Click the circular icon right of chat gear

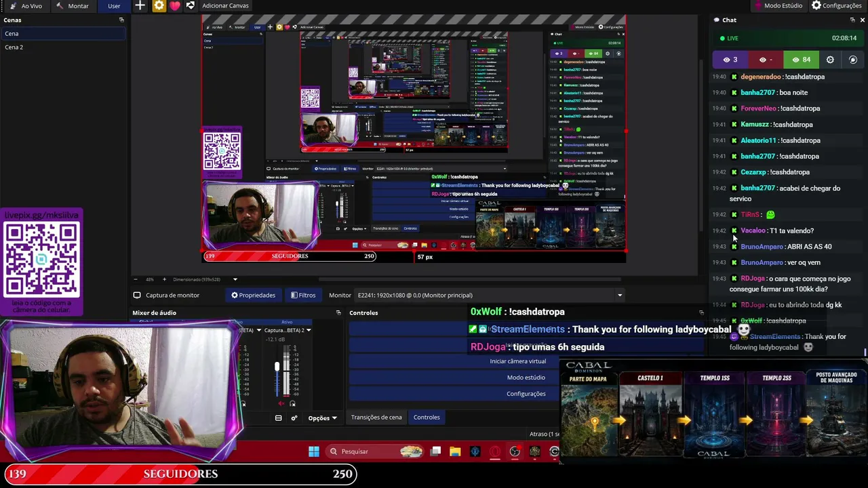pos(853,60)
